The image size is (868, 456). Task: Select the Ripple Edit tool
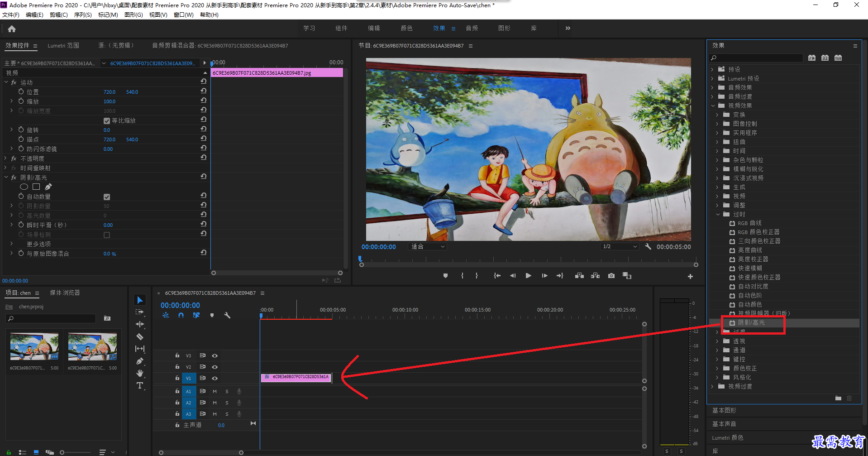(140, 324)
